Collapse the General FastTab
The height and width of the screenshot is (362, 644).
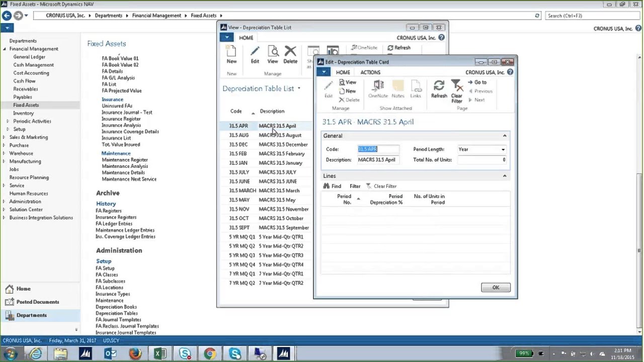coord(505,136)
